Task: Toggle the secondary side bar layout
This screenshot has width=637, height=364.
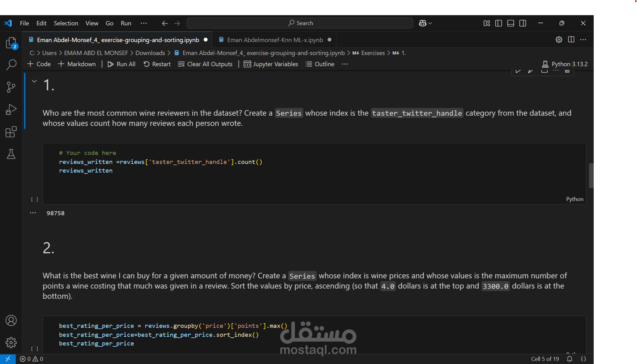Action: pyautogui.click(x=523, y=23)
